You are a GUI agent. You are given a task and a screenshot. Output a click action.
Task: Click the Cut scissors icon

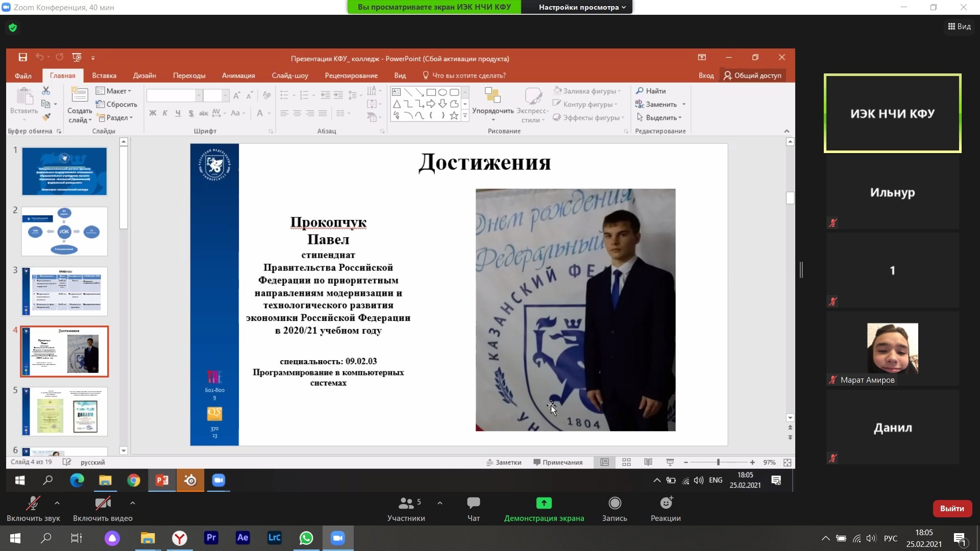click(46, 90)
